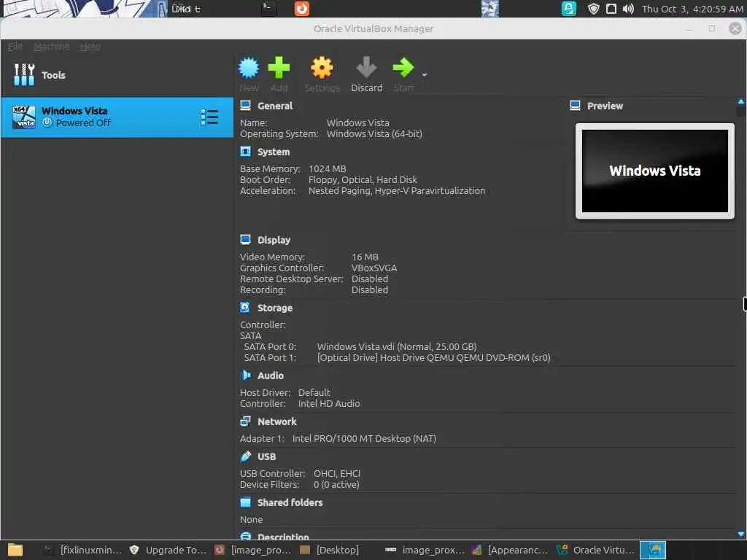Image resolution: width=747 pixels, height=560 pixels.
Task: Click the 'Intel HD Audio' controller value
Action: [329, 404]
